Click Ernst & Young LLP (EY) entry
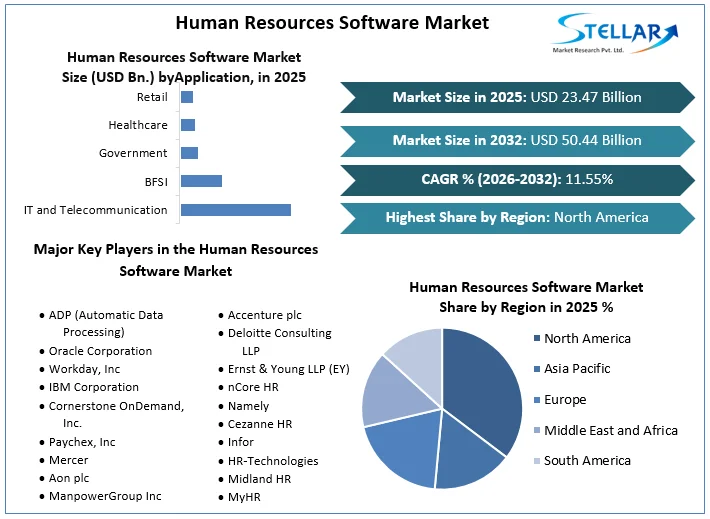 click(285, 369)
